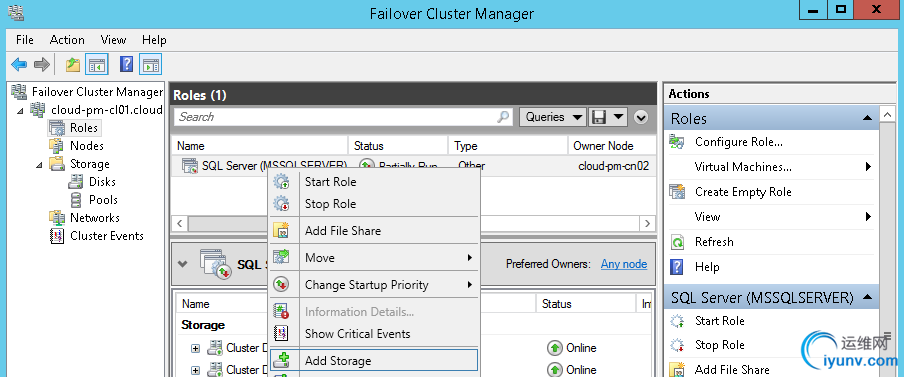The width and height of the screenshot is (904, 377).
Task: Open View submenu in Actions pane
Action: tap(707, 217)
